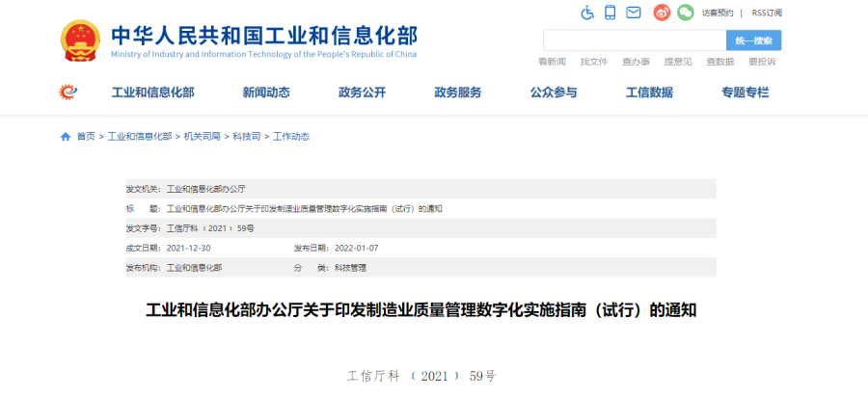Screen dimensions: 868x397
Task: Open the WeChat green icon
Action: (685, 13)
